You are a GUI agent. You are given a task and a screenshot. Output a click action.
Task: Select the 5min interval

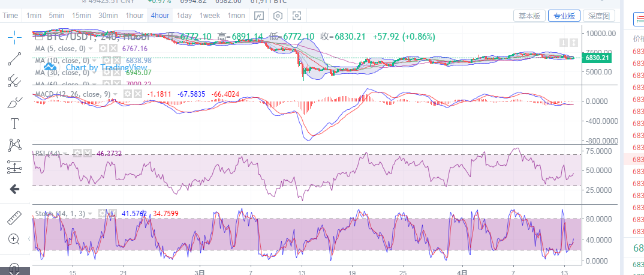point(56,16)
